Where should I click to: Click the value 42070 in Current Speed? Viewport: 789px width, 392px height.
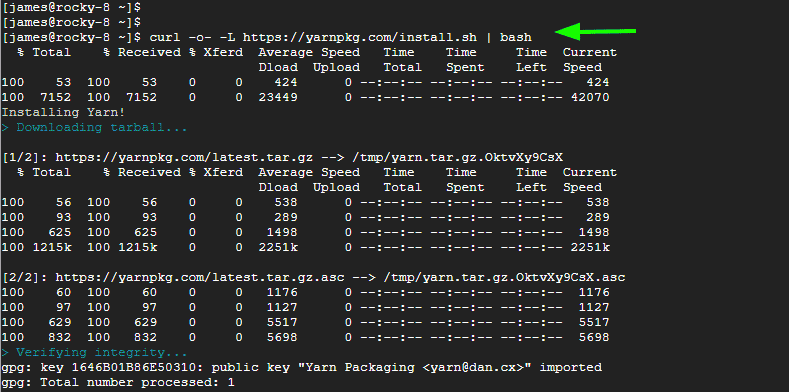[x=590, y=97]
